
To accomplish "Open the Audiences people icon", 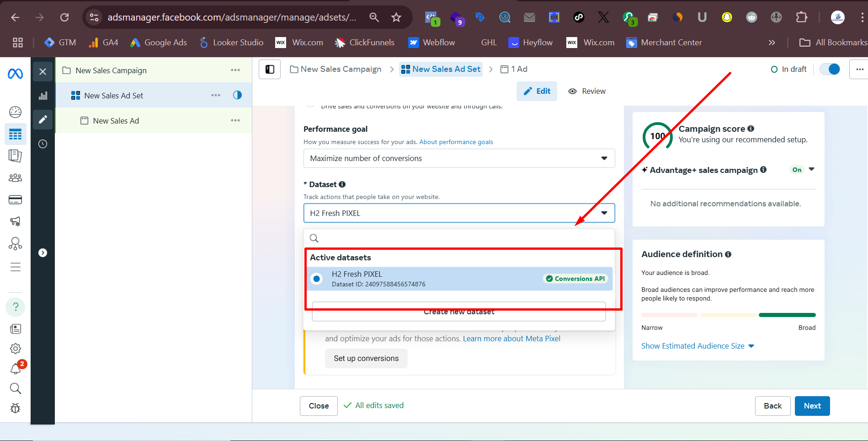I will 15,178.
